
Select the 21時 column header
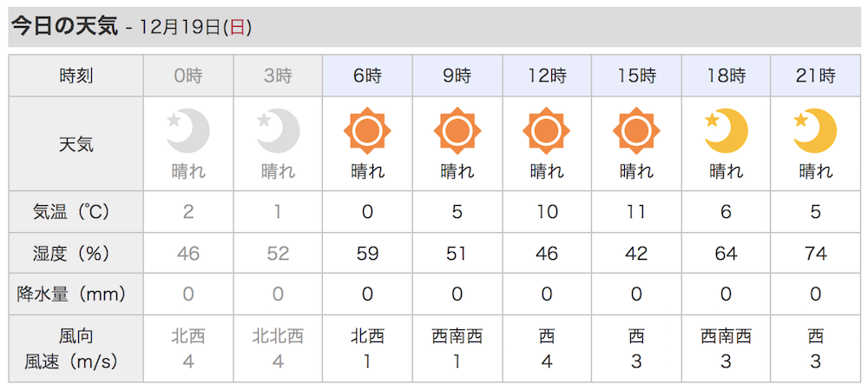815,76
